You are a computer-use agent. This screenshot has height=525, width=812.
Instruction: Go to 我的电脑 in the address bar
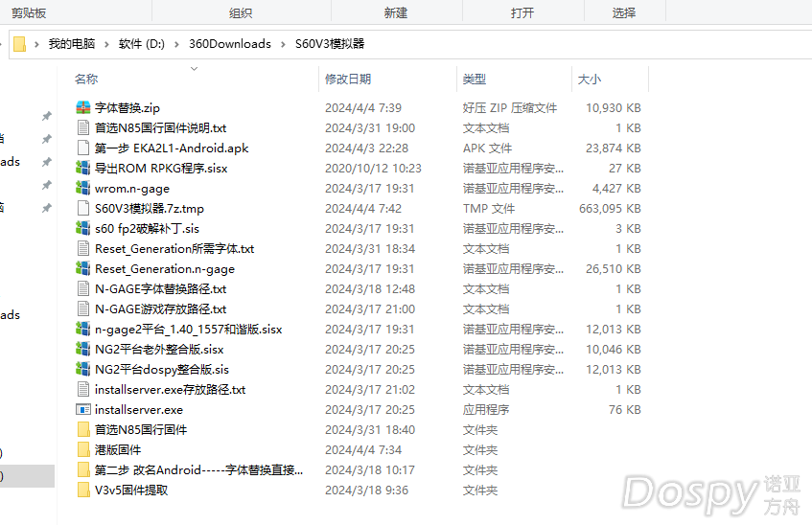click(72, 44)
